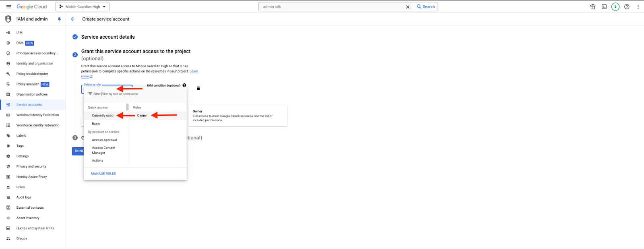The image size is (644, 249).
Task: Open the main navigation hamburger menu
Action: point(8,7)
